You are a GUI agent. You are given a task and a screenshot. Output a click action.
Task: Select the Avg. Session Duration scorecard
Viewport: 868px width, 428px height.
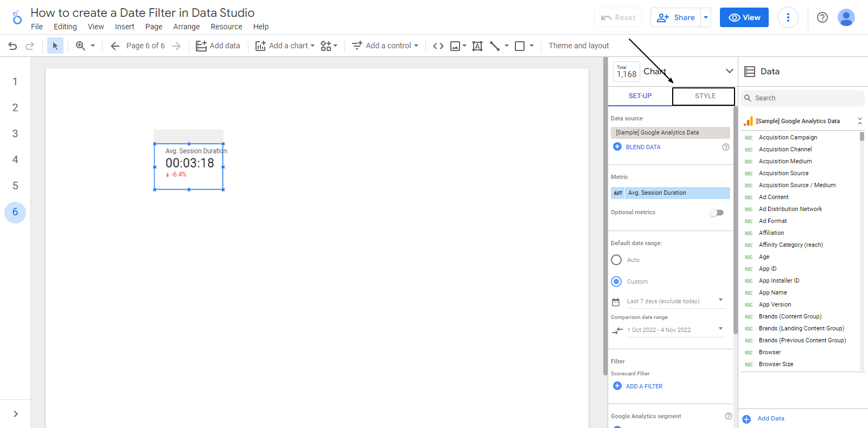[189, 167]
